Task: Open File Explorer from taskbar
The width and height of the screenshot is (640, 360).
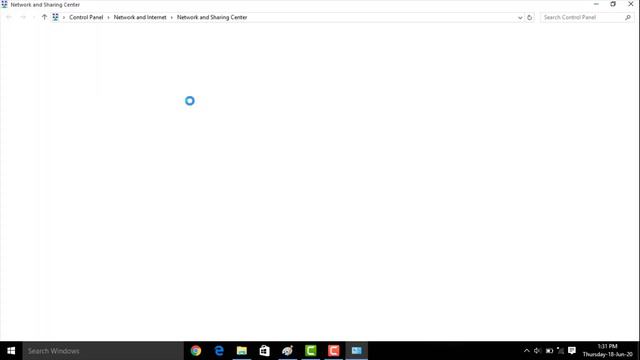Action: coord(242,351)
